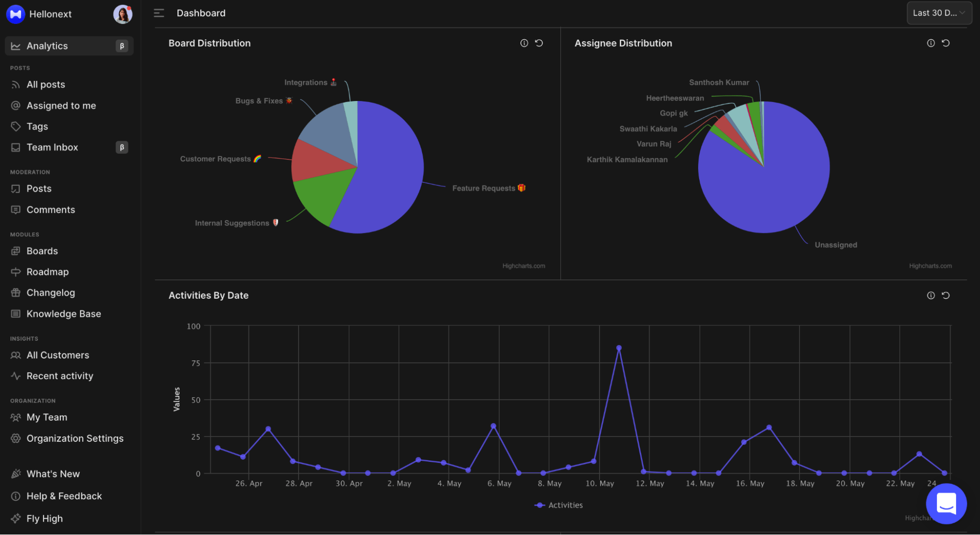980x535 pixels.
Task: Open the Recent activity menu item
Action: [x=60, y=376]
